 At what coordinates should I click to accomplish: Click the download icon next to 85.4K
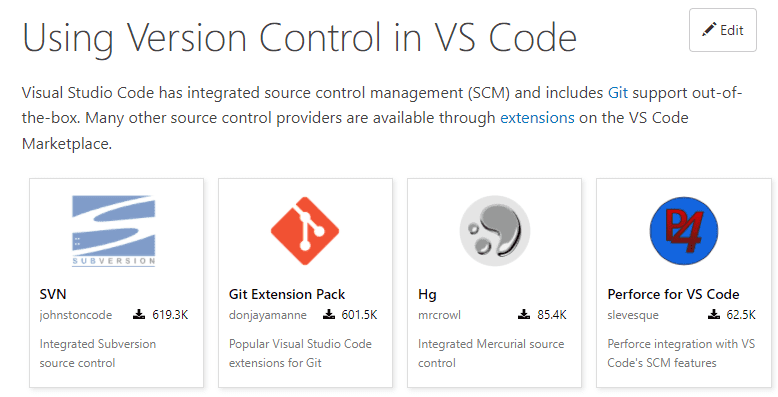coord(524,314)
